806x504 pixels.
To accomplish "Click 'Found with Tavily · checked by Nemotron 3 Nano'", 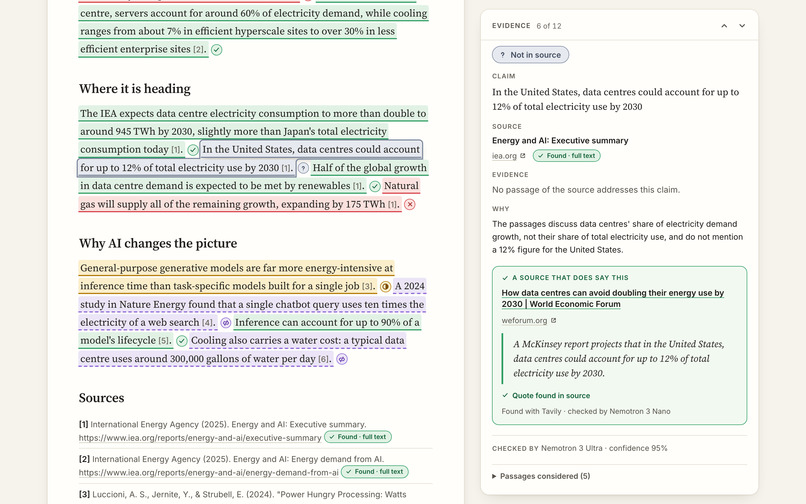I will (x=585, y=411).
